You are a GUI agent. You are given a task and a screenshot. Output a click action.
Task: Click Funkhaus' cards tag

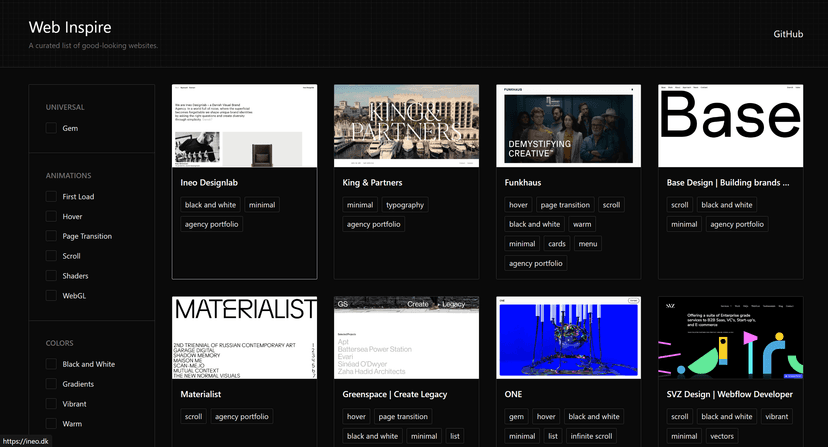click(557, 244)
